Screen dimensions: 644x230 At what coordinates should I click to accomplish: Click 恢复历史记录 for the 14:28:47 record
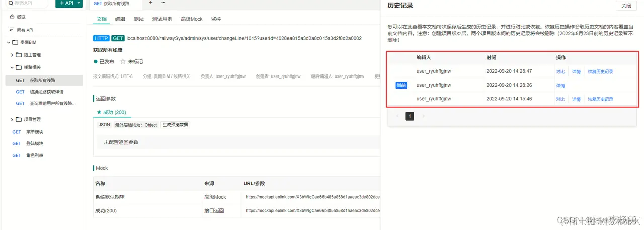(600, 71)
